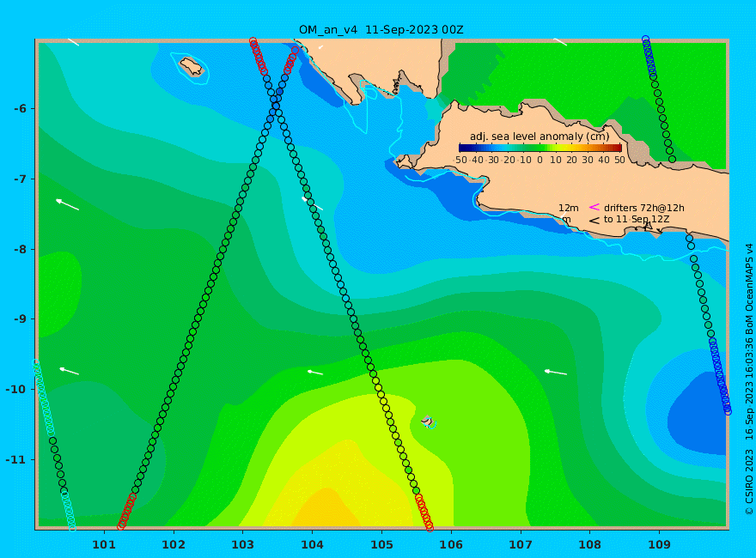Click longitude tick label 104
The image size is (756, 558).
(312, 544)
